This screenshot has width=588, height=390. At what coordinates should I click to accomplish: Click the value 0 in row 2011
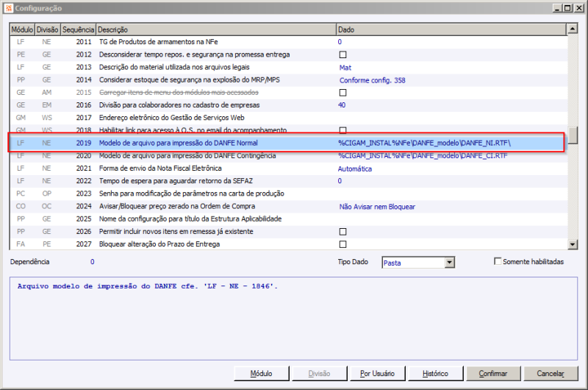(340, 42)
